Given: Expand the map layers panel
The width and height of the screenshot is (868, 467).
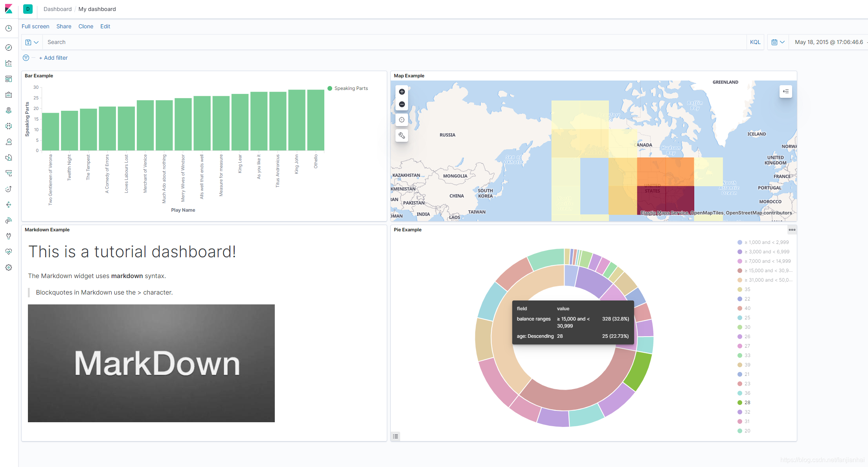Looking at the screenshot, I should click(x=786, y=92).
